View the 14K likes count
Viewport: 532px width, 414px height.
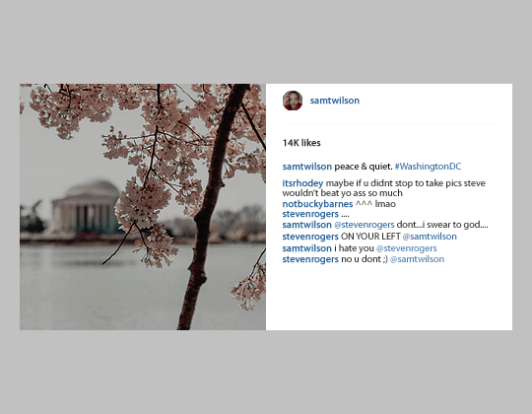(301, 143)
